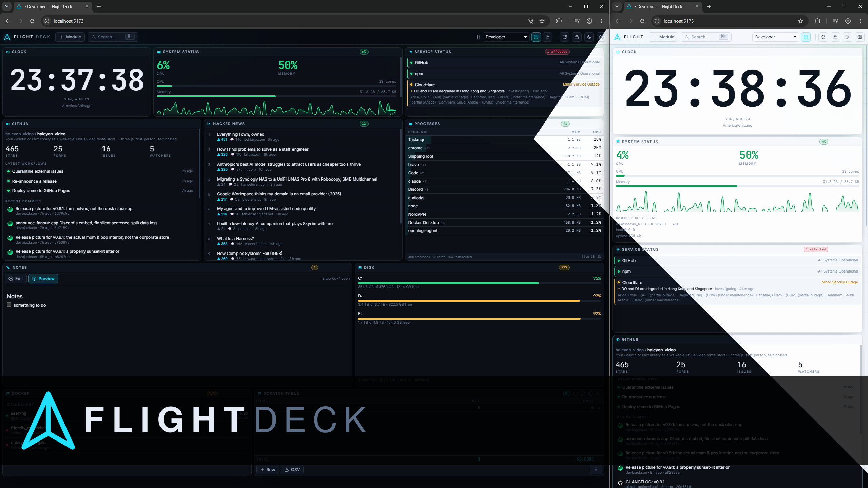
Task: Click the Processes panel header icon
Action: tap(411, 124)
